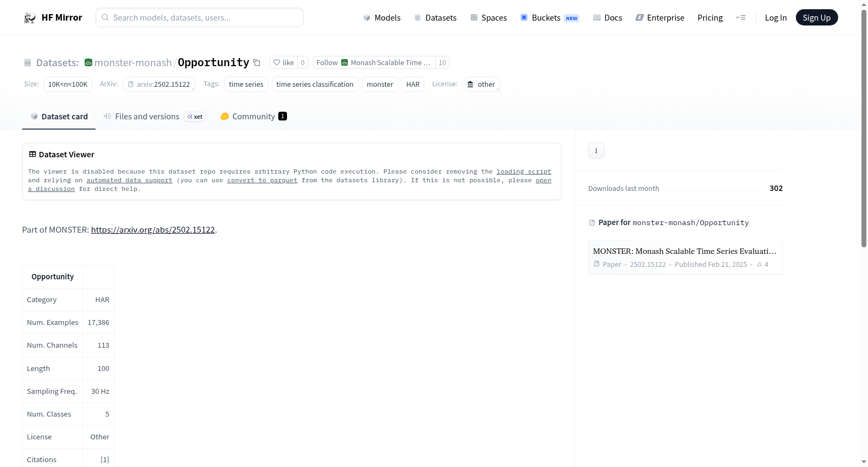Image resolution: width=868 pixels, height=467 pixels.
Task: Open the Models page
Action: pos(382,18)
